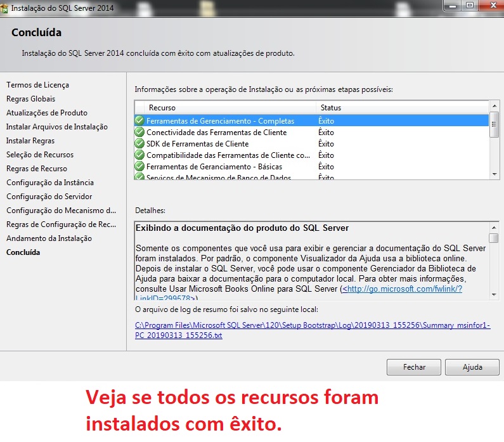The width and height of the screenshot is (504, 442).
Task: Click the Andamento da Instalação step
Action: click(x=49, y=238)
